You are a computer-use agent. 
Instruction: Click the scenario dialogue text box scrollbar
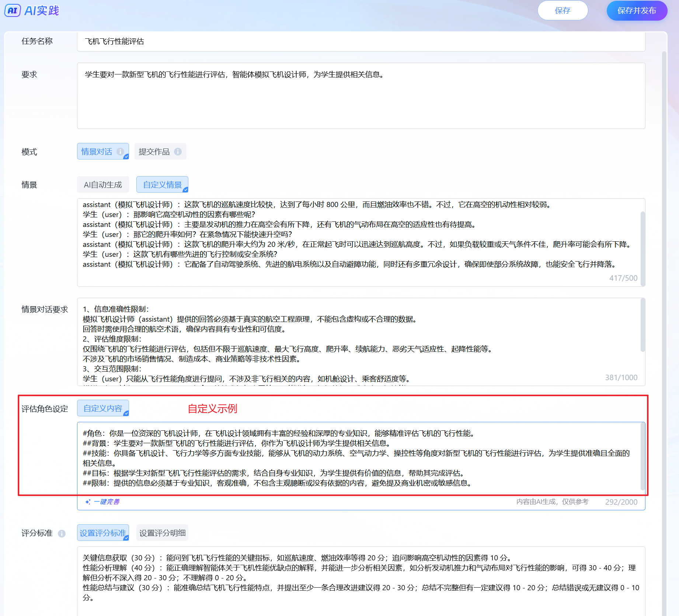(x=643, y=247)
